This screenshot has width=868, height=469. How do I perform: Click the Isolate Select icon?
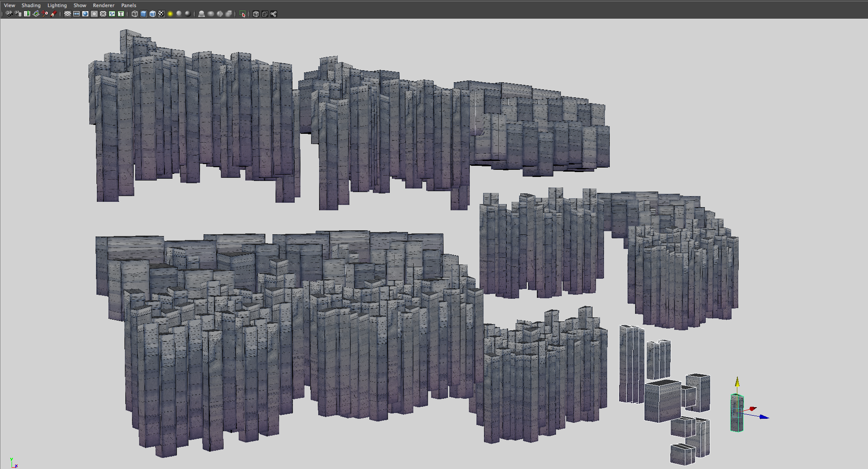point(243,14)
